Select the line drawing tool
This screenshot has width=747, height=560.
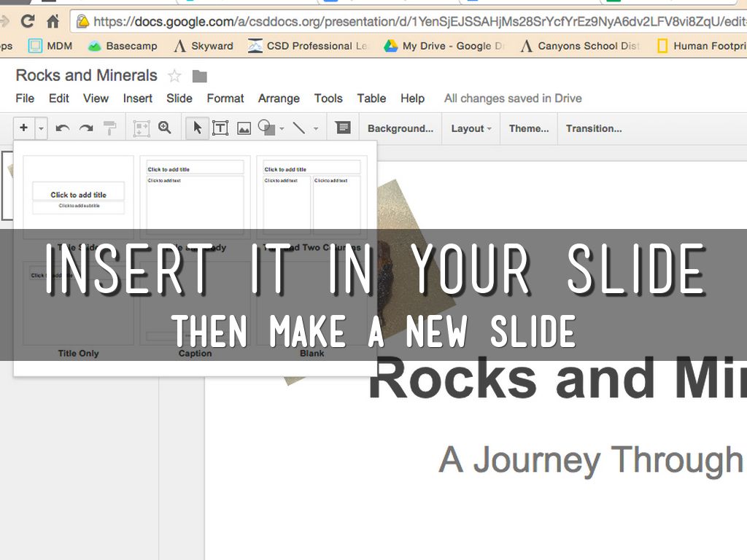coord(299,128)
